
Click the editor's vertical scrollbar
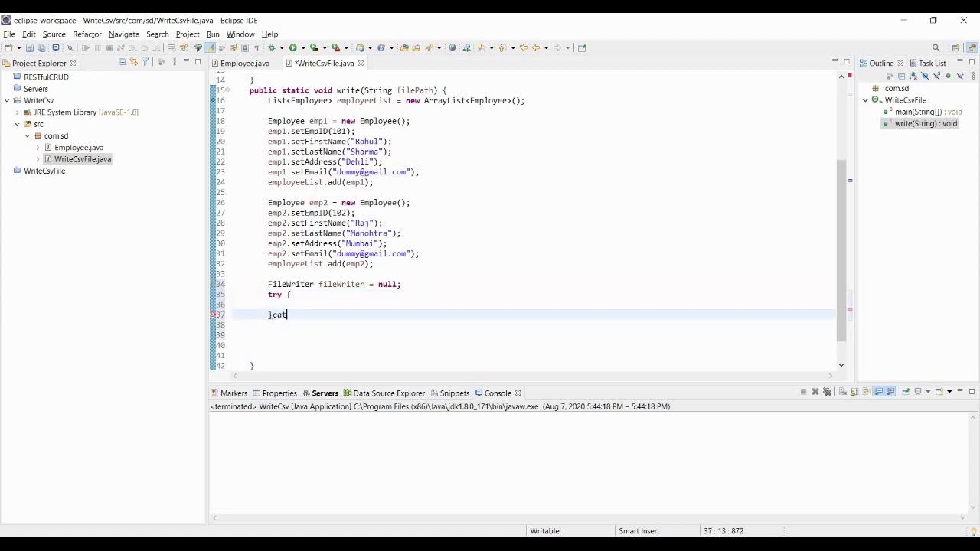click(841, 250)
